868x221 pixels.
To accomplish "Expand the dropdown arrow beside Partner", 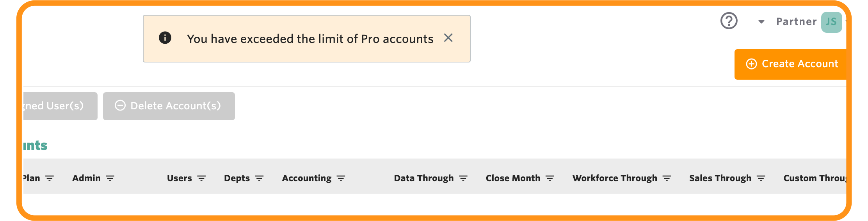I will [x=761, y=22].
